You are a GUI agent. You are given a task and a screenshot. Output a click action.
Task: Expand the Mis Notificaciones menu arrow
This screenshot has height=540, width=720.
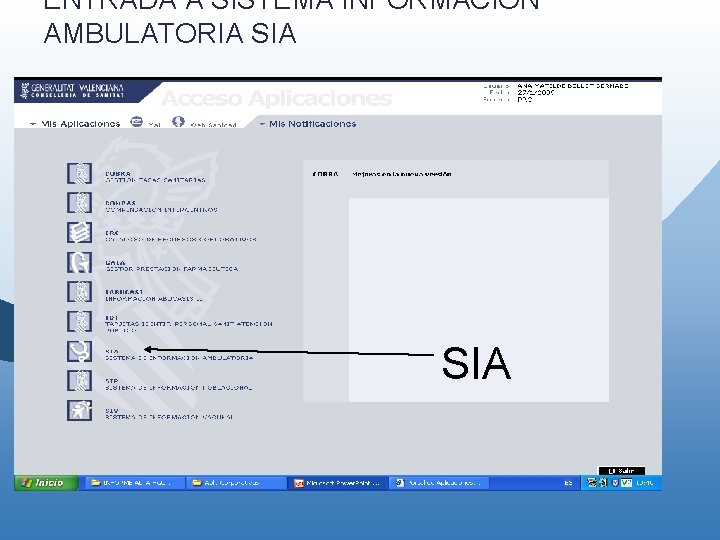262,124
